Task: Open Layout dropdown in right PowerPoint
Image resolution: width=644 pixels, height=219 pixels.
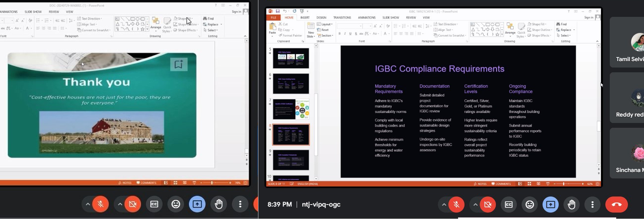Action: tap(325, 24)
